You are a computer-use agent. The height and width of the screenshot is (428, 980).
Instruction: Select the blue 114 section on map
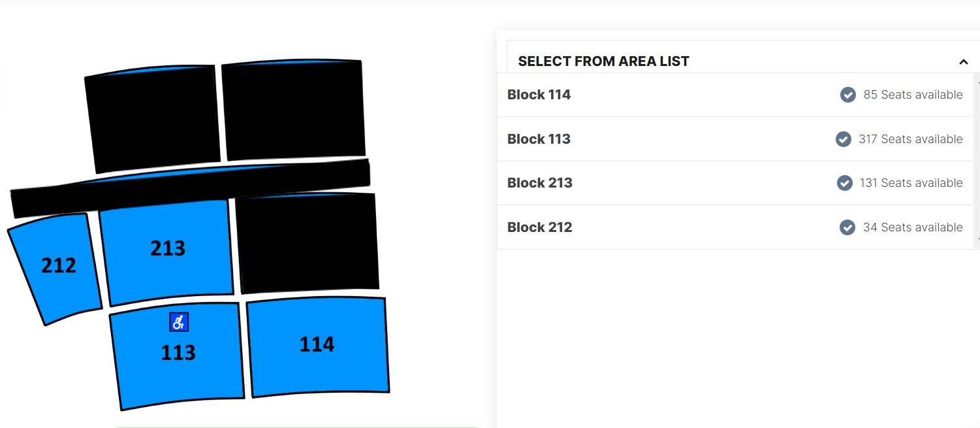point(318,346)
